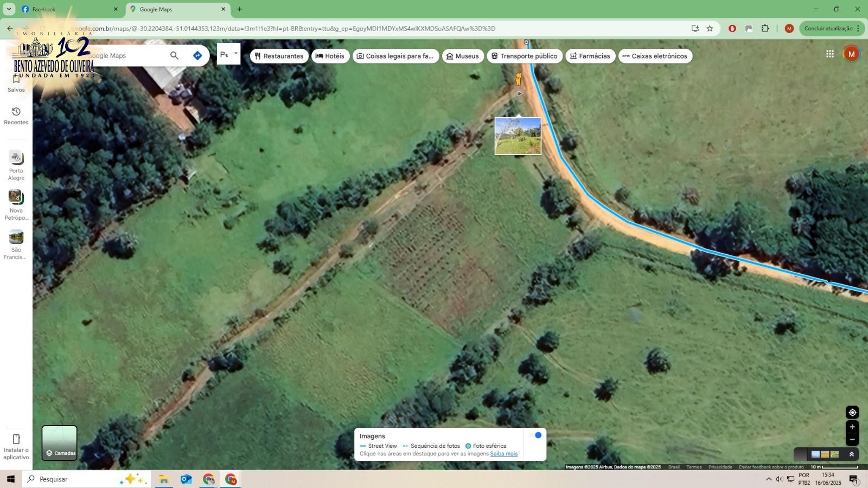Open Salvos saved places
868x488 pixels.
16,84
